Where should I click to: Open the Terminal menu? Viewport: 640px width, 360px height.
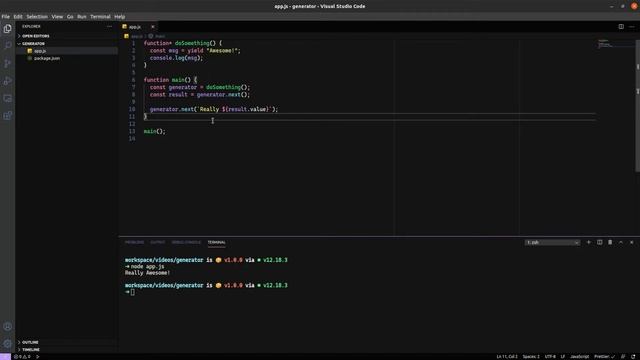[100, 17]
